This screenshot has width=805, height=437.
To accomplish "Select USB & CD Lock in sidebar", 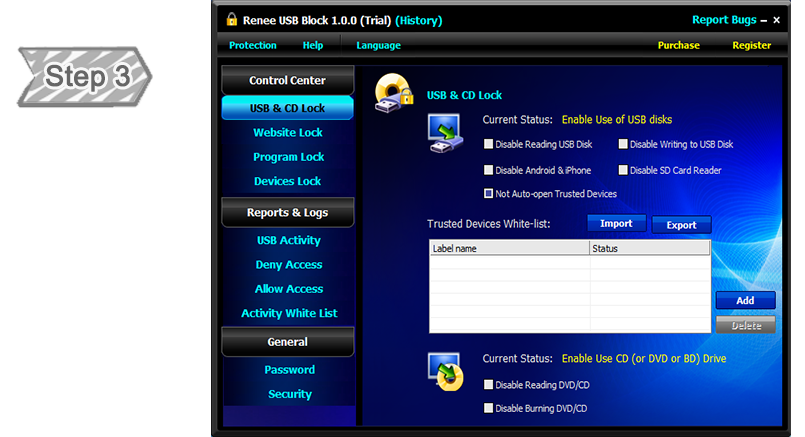I will [288, 108].
